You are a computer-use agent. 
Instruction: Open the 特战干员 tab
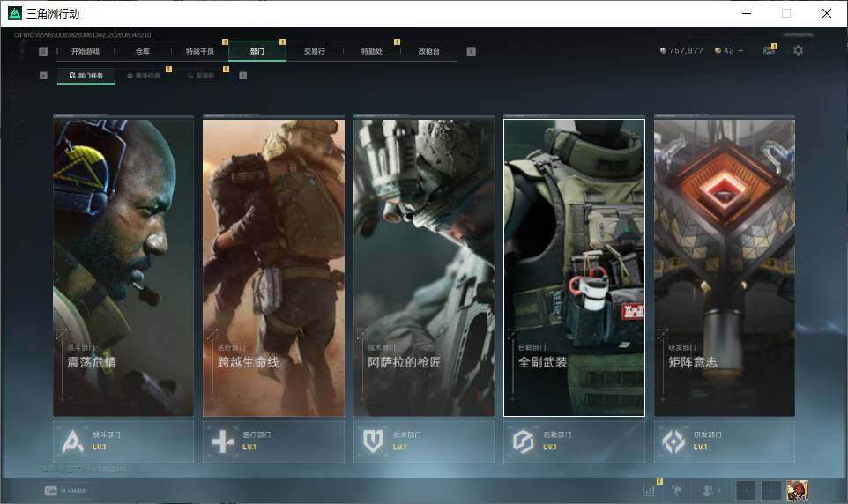point(200,51)
